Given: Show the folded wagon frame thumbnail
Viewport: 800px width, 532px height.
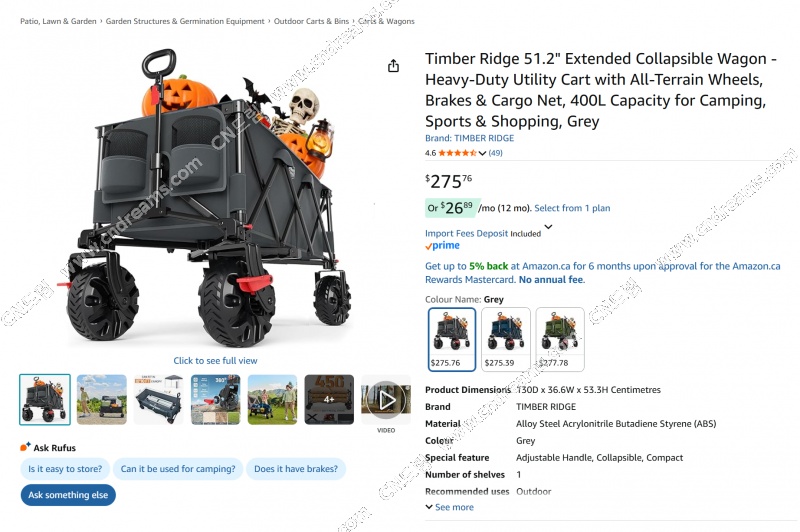Looking at the screenshot, I should pos(158,400).
